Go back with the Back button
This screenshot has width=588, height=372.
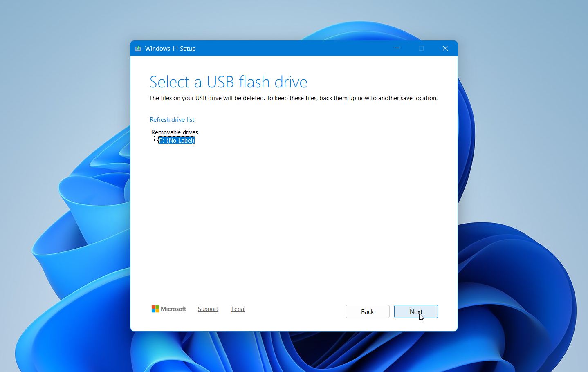367,311
